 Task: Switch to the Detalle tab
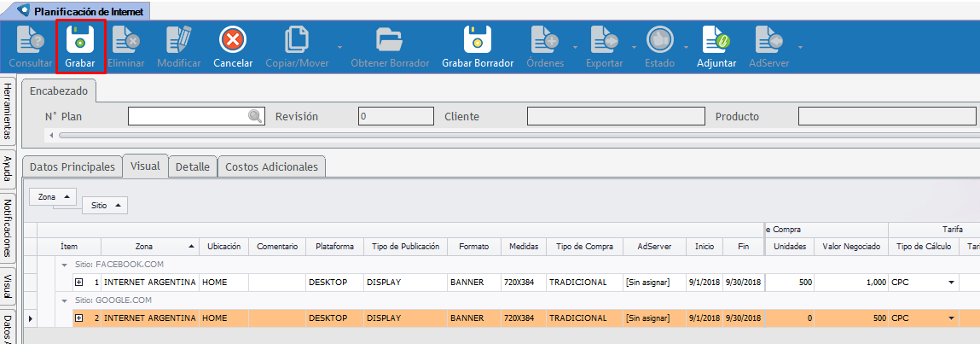pos(192,167)
